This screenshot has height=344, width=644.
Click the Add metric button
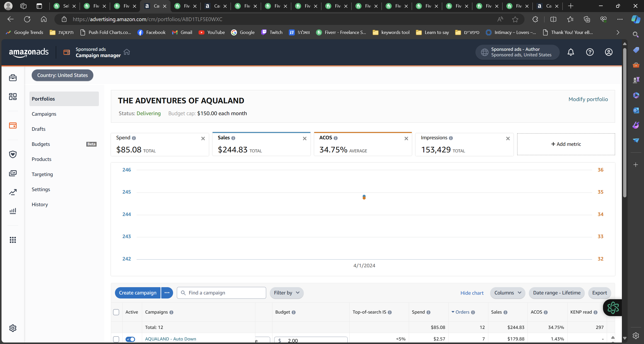coord(566,144)
